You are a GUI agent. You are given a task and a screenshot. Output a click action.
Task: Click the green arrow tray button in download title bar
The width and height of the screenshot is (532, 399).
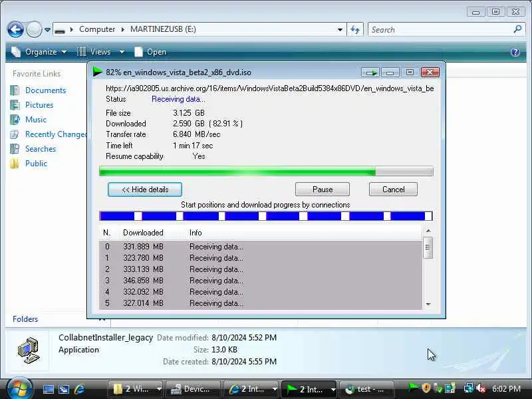click(x=370, y=72)
